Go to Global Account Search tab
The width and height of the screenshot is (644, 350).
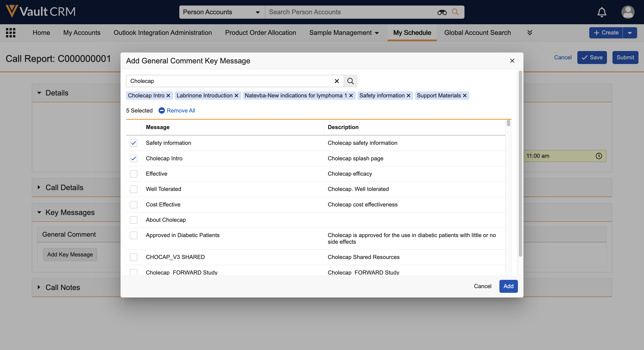(x=477, y=33)
